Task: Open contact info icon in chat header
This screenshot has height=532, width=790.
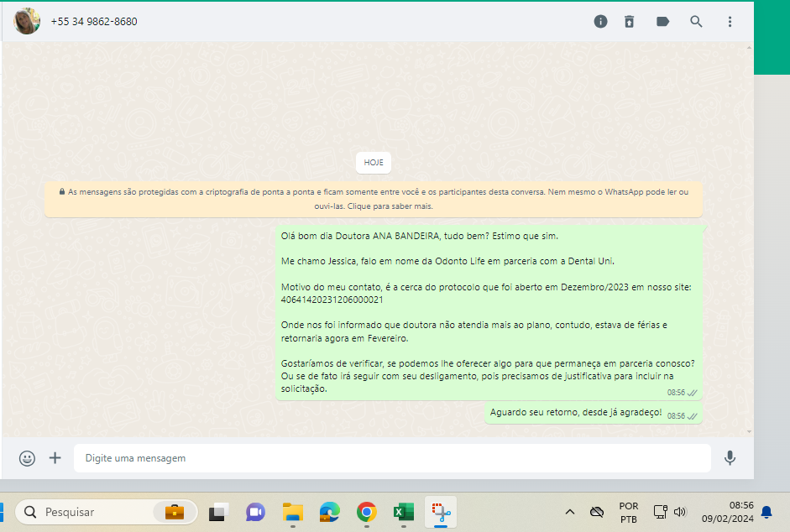Action: tap(600, 21)
